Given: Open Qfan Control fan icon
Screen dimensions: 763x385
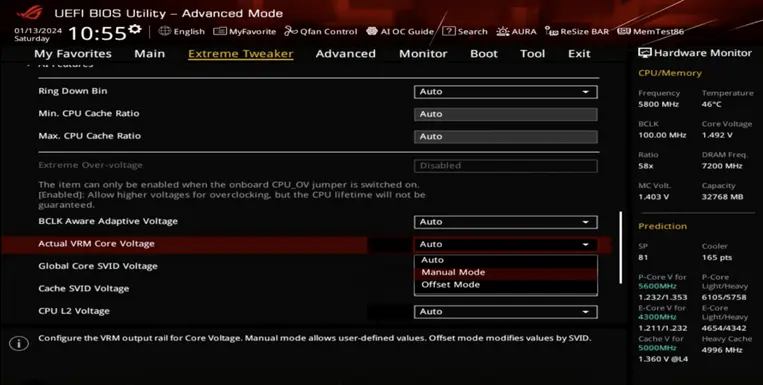Looking at the screenshot, I should 291,31.
